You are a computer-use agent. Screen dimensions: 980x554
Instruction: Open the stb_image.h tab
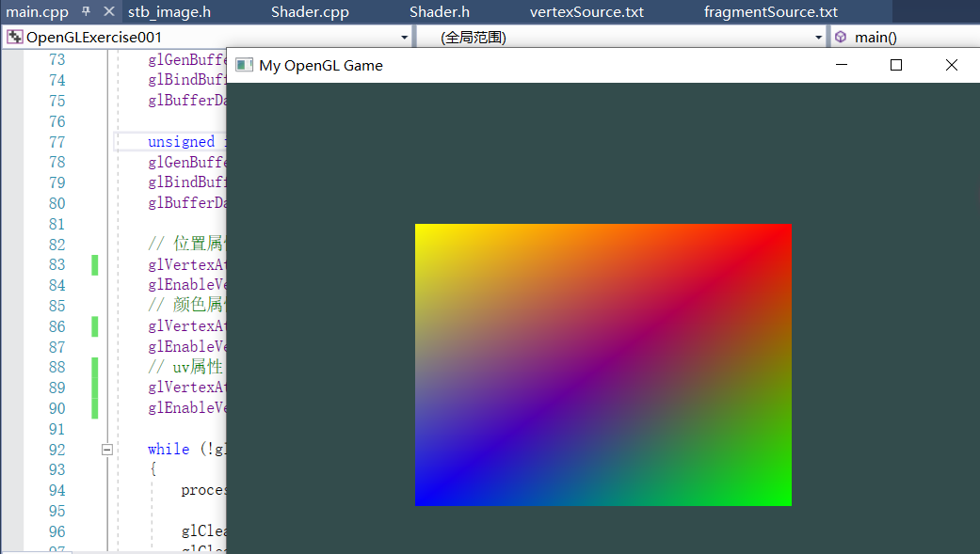tap(169, 12)
